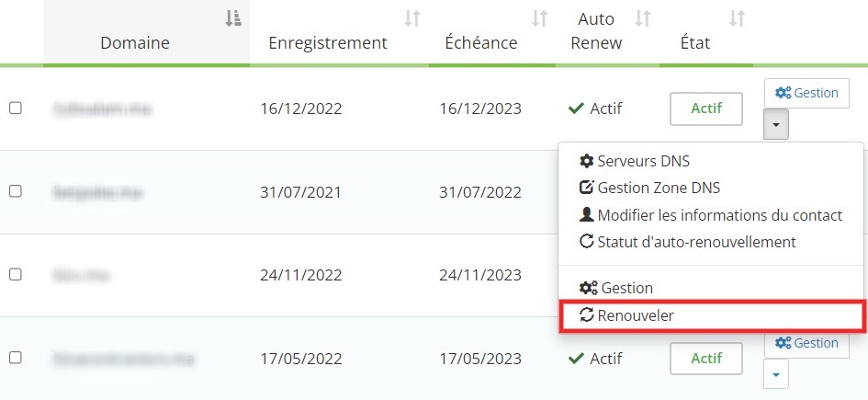Viewport: 868px width, 400px height.
Task: Click gear icon beside Serveurs DNS
Action: (587, 161)
